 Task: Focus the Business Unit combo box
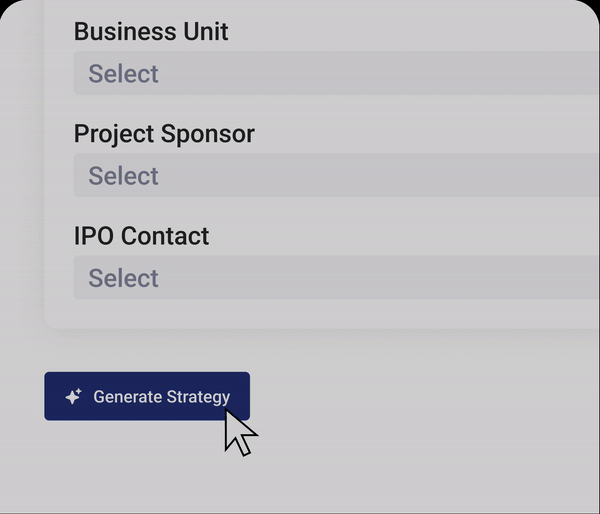[x=336, y=74]
